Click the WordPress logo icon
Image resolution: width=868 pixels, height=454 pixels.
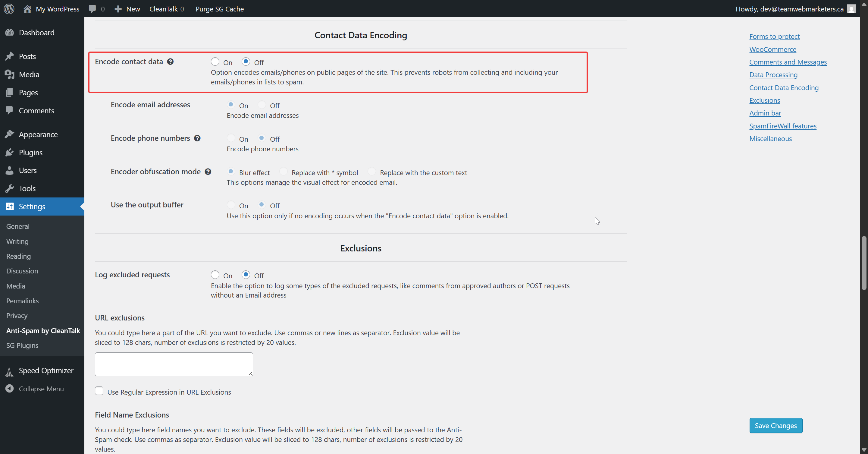[9, 9]
